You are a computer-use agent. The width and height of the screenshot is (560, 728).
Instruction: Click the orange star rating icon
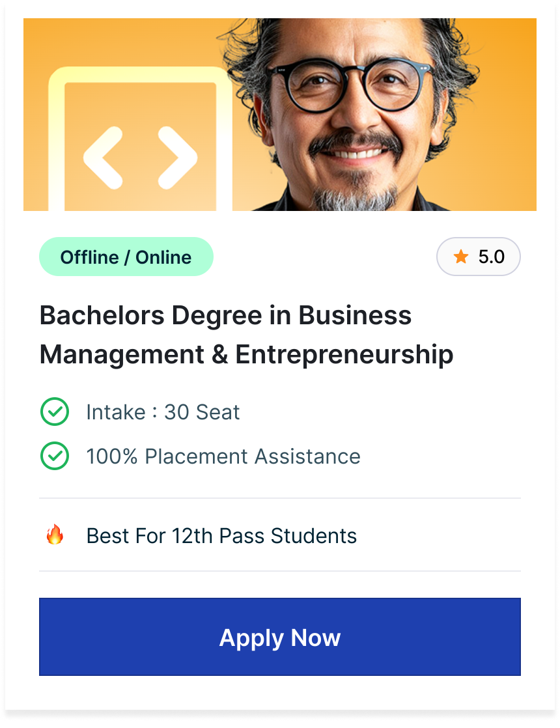click(x=461, y=257)
